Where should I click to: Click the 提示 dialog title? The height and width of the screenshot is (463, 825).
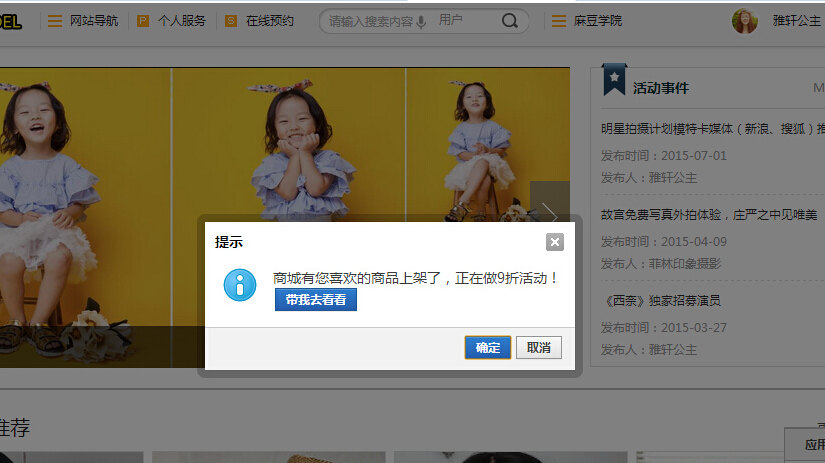click(229, 242)
